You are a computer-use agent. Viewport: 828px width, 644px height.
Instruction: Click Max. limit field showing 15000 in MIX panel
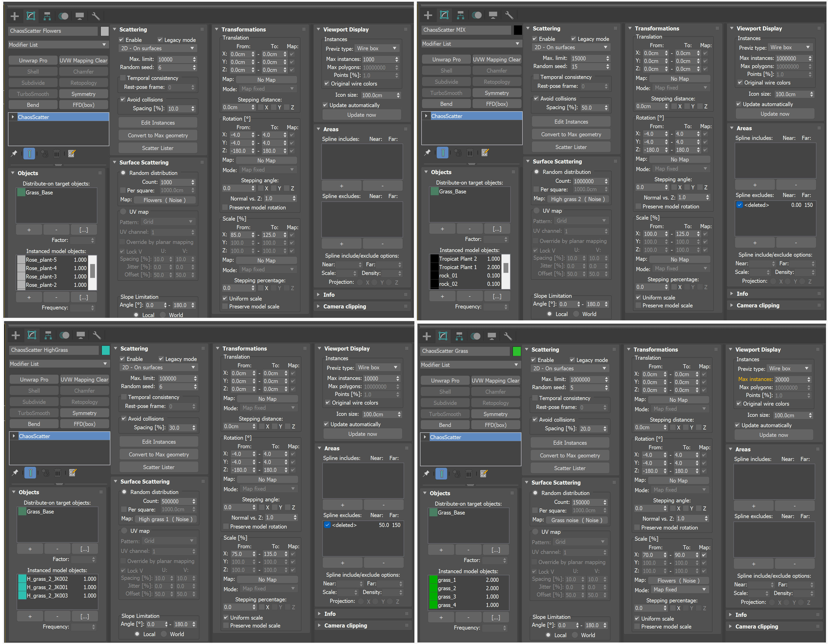pyautogui.click(x=586, y=58)
